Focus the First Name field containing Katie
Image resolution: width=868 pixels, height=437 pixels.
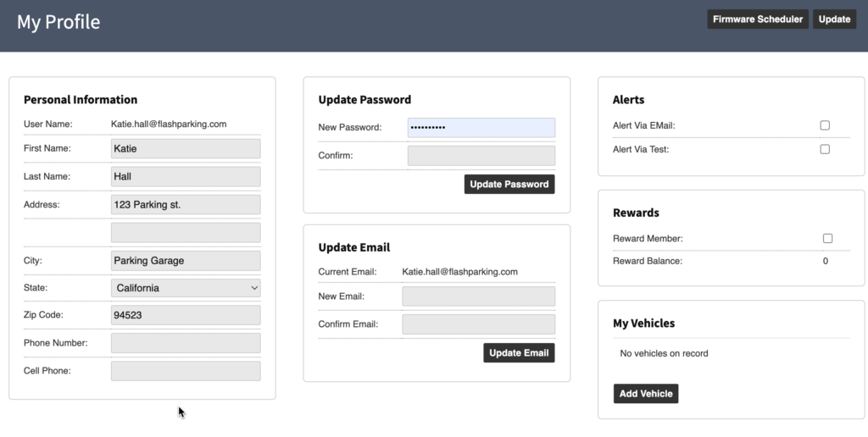pos(186,149)
